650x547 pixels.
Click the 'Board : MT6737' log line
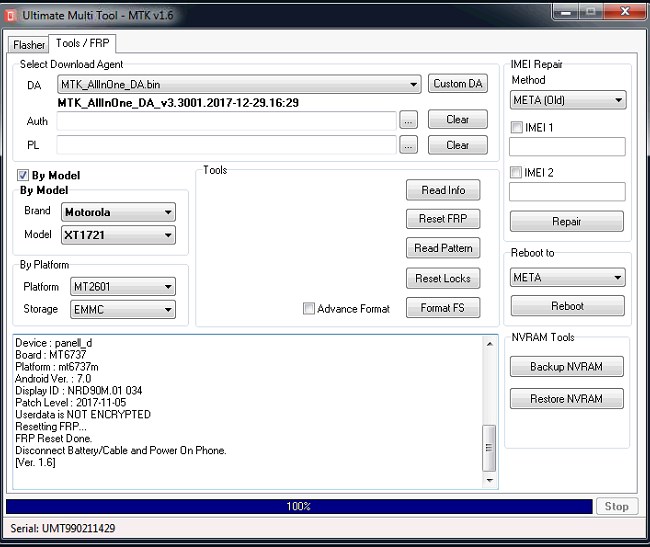tap(51, 355)
